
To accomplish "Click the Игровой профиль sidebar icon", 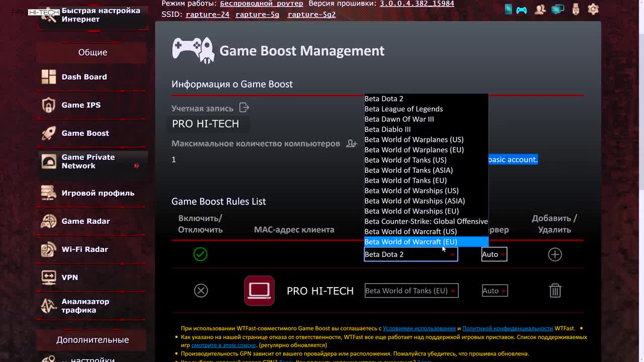I will click(x=49, y=193).
